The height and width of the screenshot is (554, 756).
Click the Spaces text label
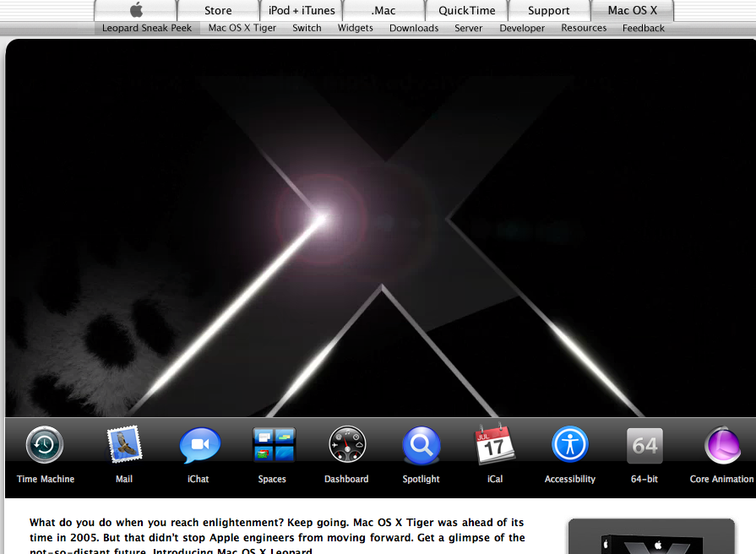(x=272, y=479)
